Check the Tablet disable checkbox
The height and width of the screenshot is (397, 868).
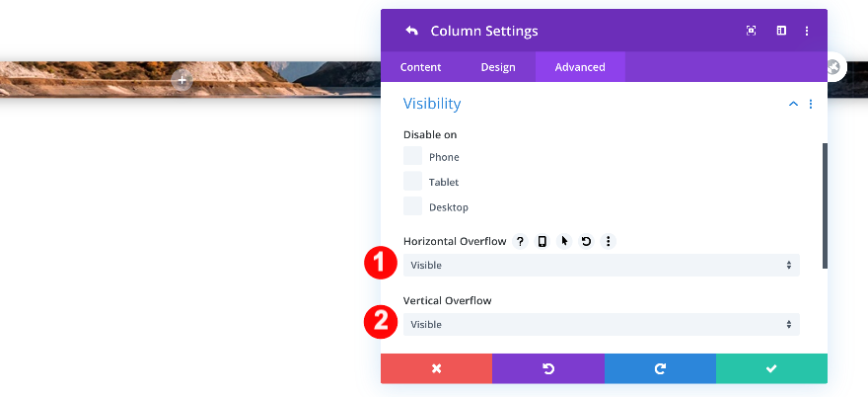[413, 182]
